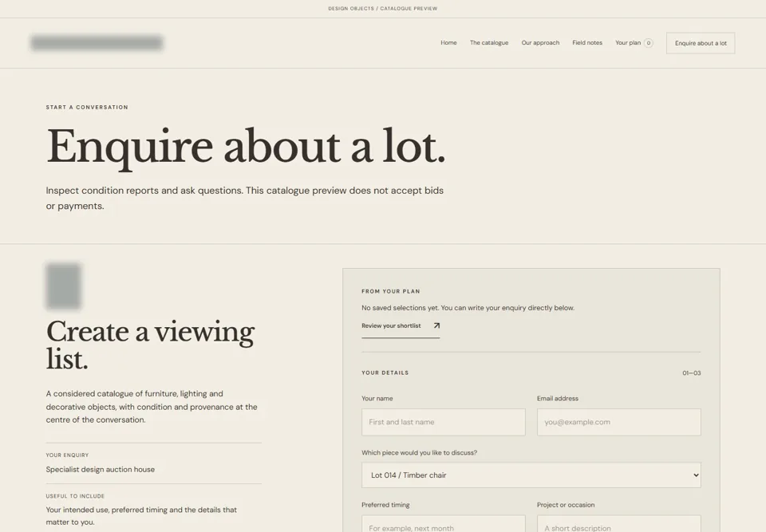Viewport: 766px width, 532px height.
Task: Click the Start a conversation label
Action: 87,108
